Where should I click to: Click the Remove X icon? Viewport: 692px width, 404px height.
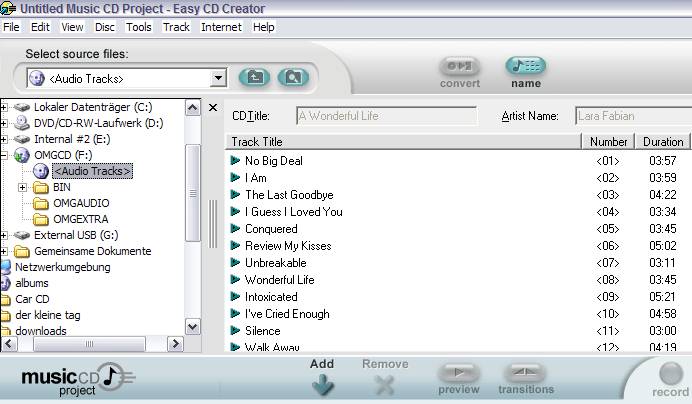pos(385,385)
